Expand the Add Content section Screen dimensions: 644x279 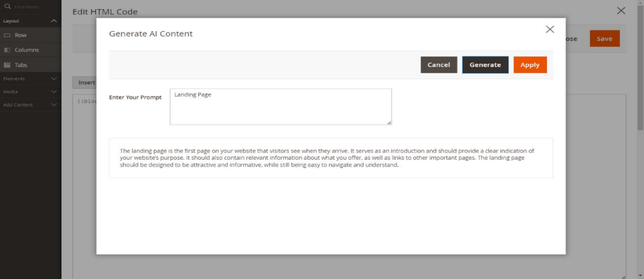pyautogui.click(x=54, y=104)
